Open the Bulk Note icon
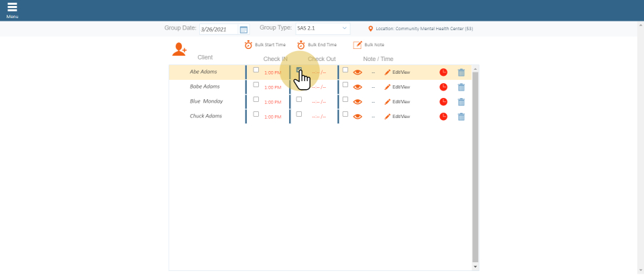644x275 pixels. click(358, 45)
